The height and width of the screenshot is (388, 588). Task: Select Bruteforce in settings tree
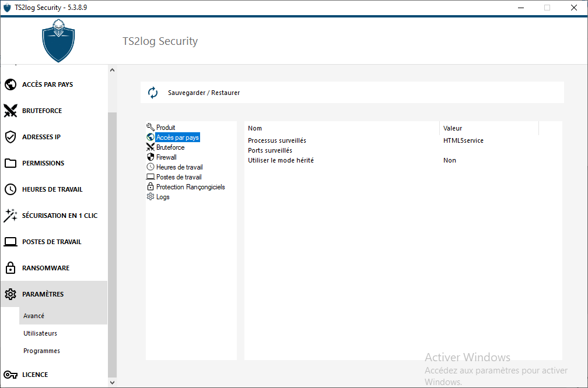tap(170, 147)
